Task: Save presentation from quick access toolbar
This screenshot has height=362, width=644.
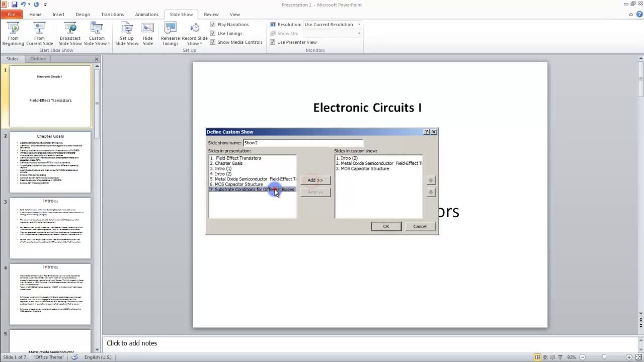Action: click(15, 5)
